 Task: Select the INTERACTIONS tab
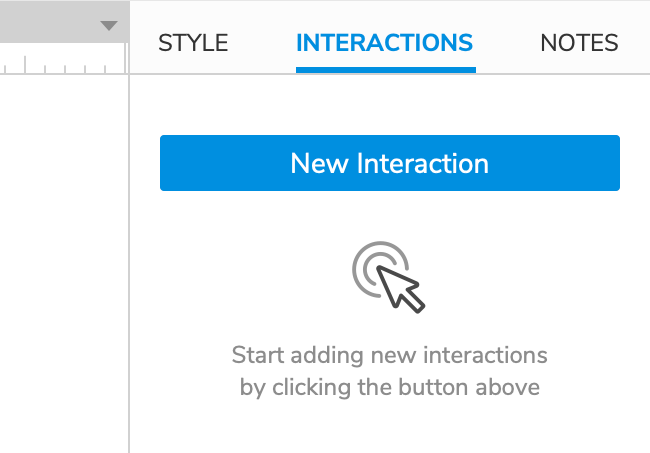384,43
